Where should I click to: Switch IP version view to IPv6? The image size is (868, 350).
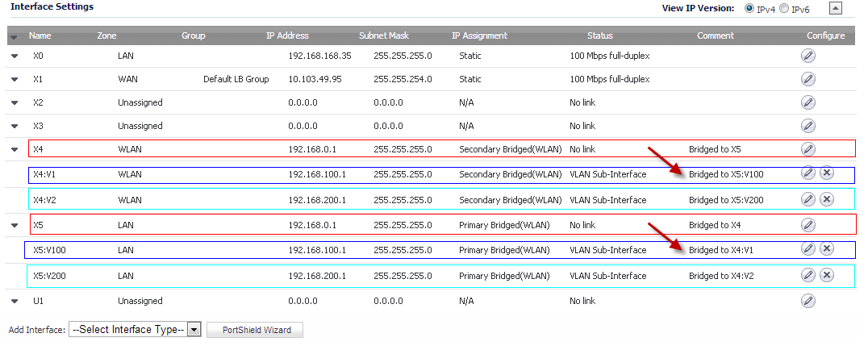pos(784,8)
